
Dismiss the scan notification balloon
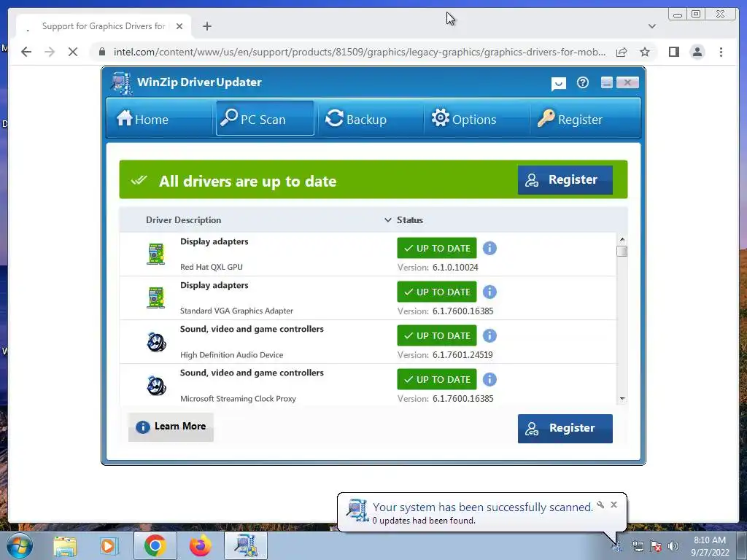tap(614, 505)
